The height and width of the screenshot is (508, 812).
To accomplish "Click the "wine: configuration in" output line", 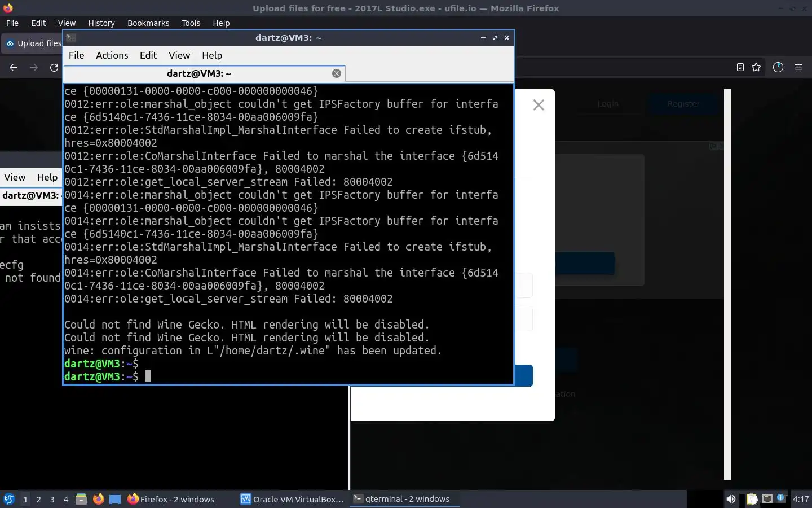I will pyautogui.click(x=253, y=351).
